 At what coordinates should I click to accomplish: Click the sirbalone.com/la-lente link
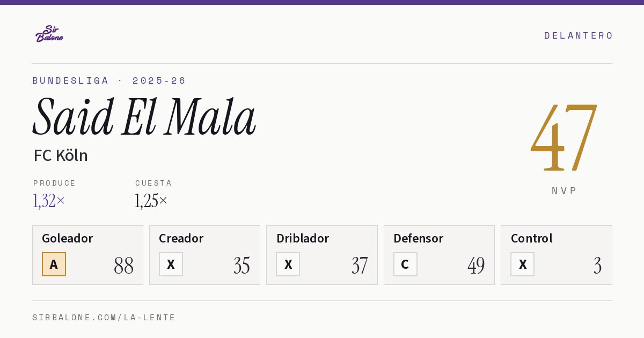(104, 318)
